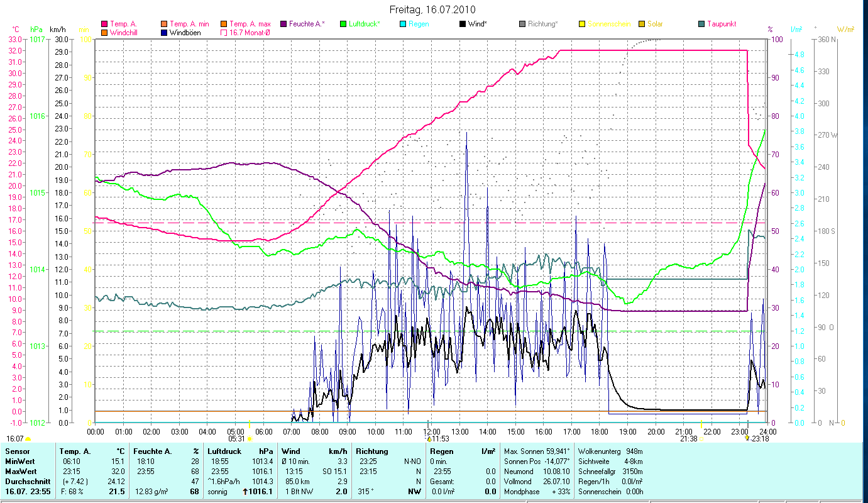Click the gold Solar legend square
The height and width of the screenshot is (503, 868).
[642, 24]
